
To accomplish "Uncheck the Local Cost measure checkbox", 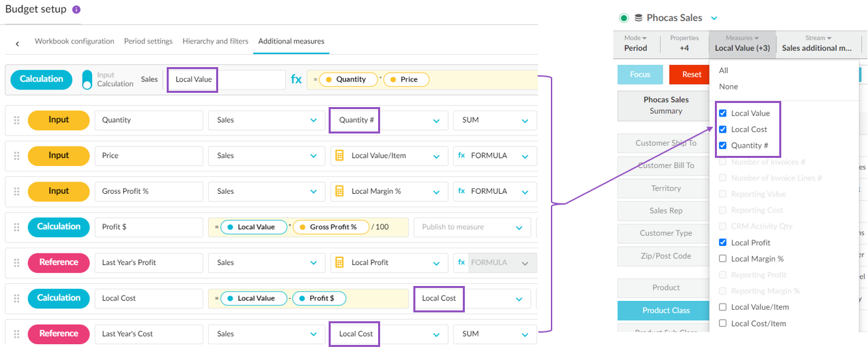I will (x=722, y=129).
